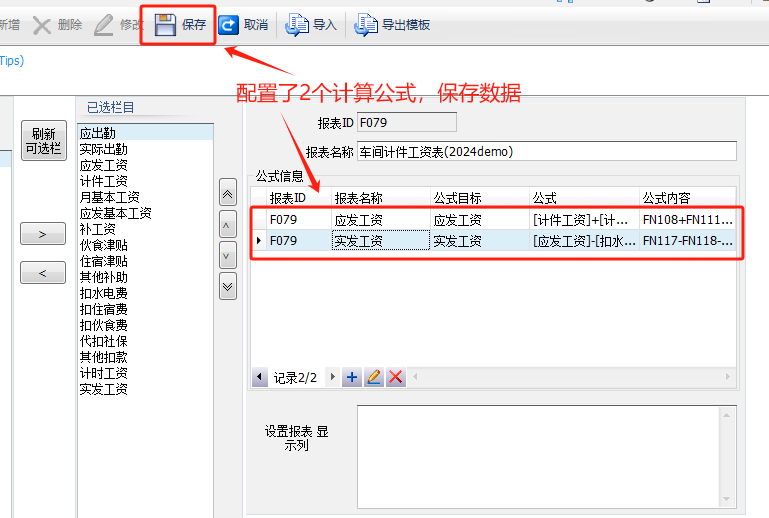This screenshot has height=518, width=769.
Task: Select 其他补助 list item
Action: click(x=146, y=277)
